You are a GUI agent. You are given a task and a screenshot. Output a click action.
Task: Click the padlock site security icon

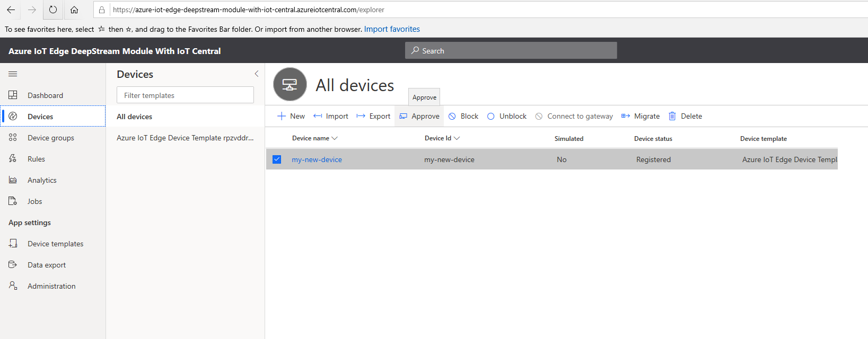click(x=102, y=10)
